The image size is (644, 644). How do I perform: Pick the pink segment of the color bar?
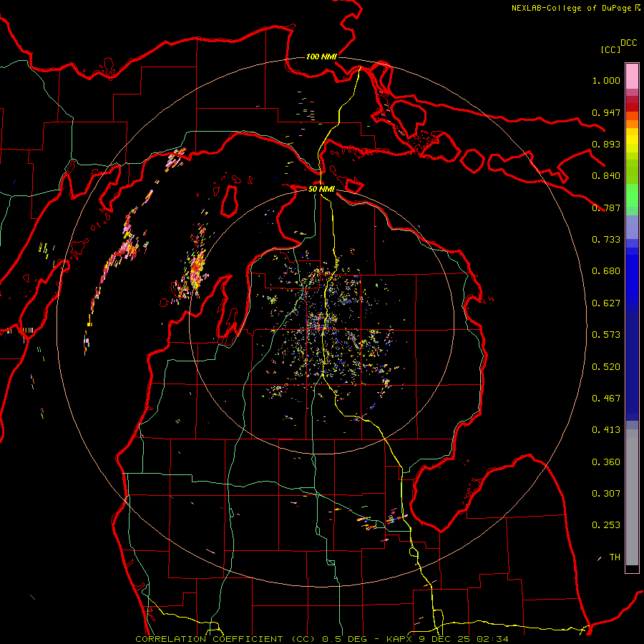tap(632, 77)
